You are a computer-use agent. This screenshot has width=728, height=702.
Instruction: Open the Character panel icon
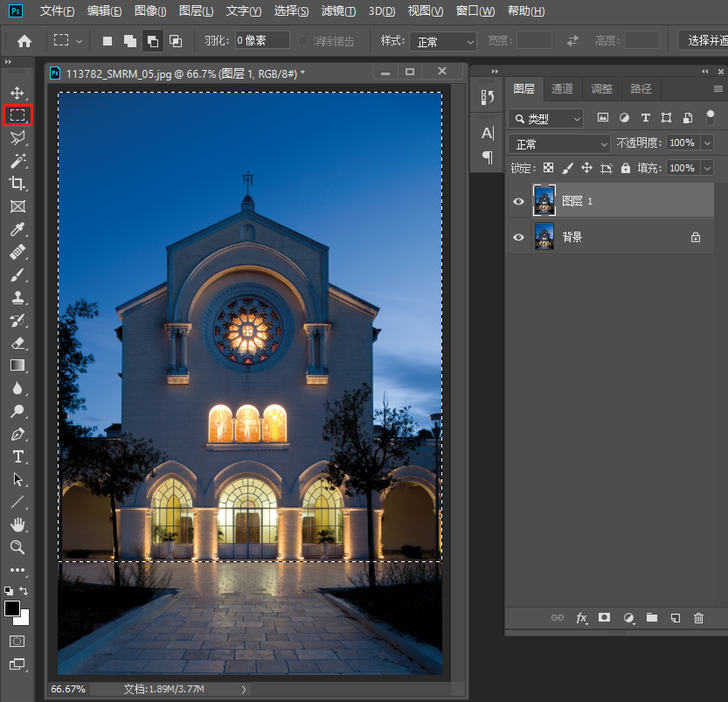[487, 133]
